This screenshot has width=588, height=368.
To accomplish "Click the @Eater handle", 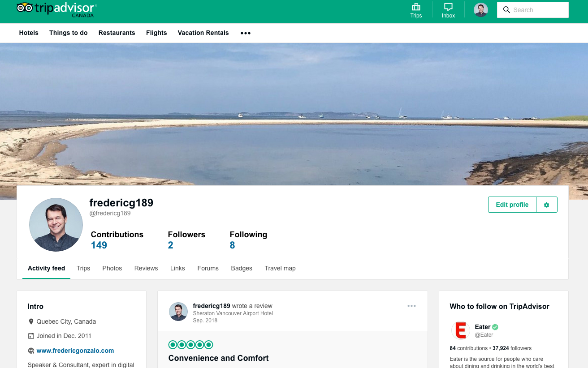I will tap(484, 335).
